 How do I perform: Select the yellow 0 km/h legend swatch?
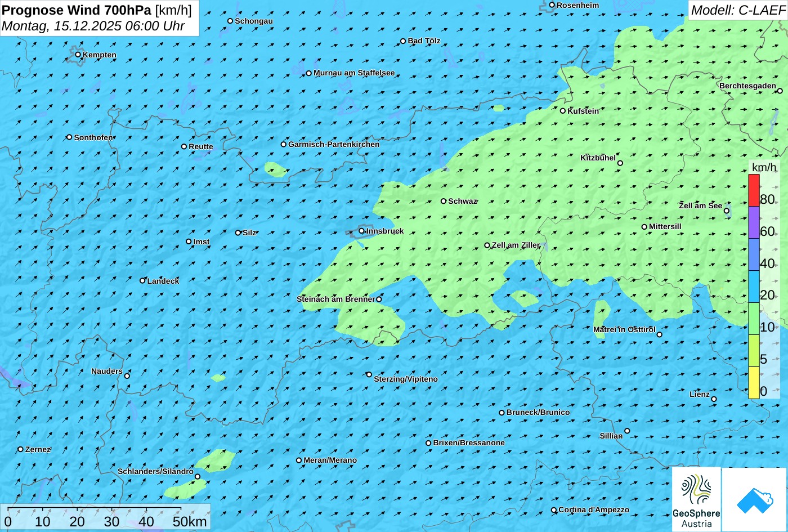pos(754,383)
